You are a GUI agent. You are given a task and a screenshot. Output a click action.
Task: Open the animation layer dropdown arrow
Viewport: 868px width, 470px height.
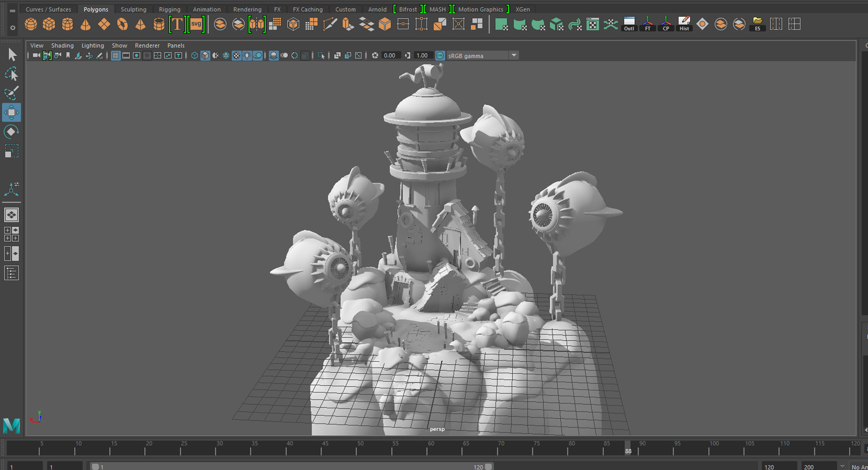[842, 467]
